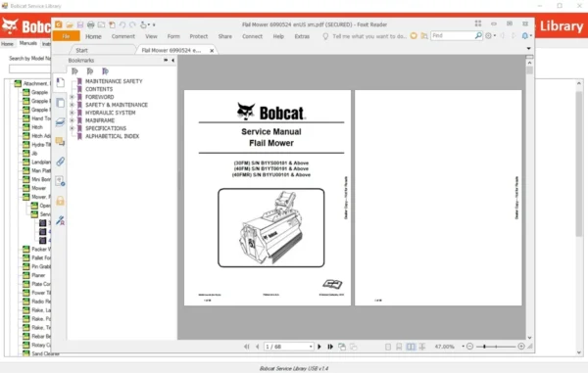
Task: Open the zoom percentage dropdown arrow
Action: click(x=464, y=347)
